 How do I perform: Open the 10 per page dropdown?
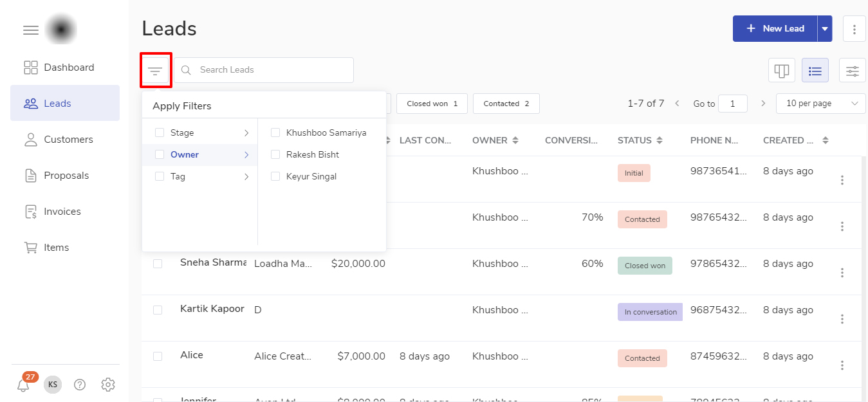tap(820, 104)
